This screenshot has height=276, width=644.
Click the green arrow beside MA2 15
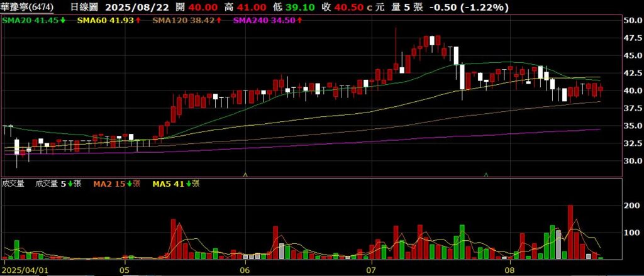pos(130,184)
